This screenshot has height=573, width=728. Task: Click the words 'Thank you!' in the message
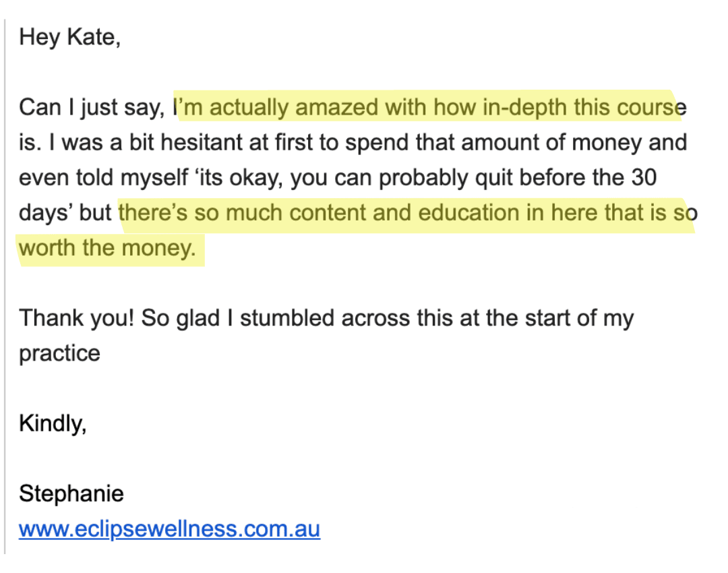(x=77, y=319)
